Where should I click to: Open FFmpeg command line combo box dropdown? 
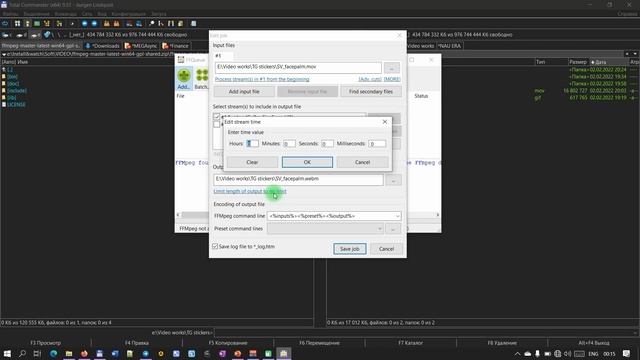click(x=397, y=216)
